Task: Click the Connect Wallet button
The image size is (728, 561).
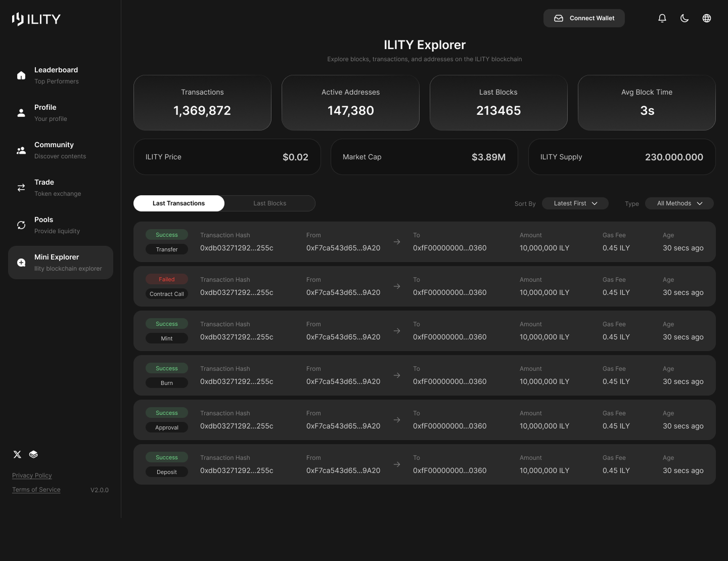Action: click(584, 18)
